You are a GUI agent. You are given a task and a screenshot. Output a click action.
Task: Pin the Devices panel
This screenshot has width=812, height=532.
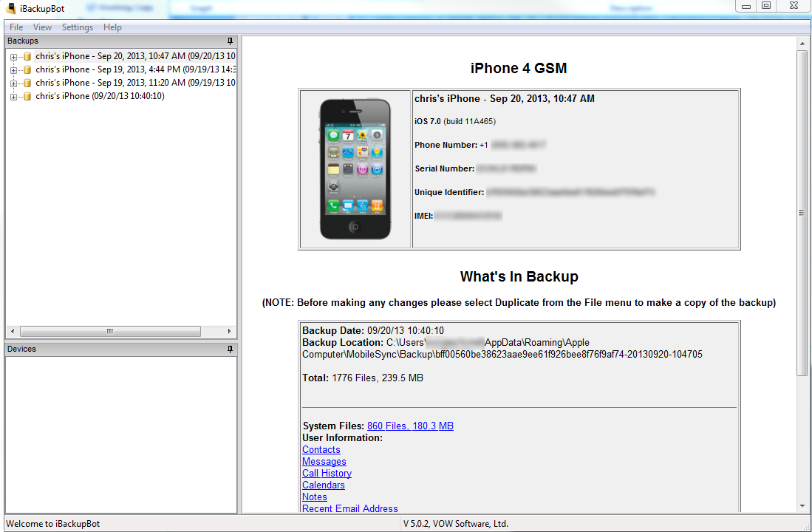tap(230, 349)
